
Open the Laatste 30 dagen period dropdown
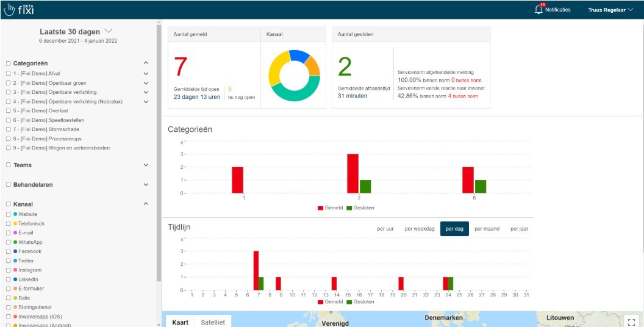pos(76,31)
